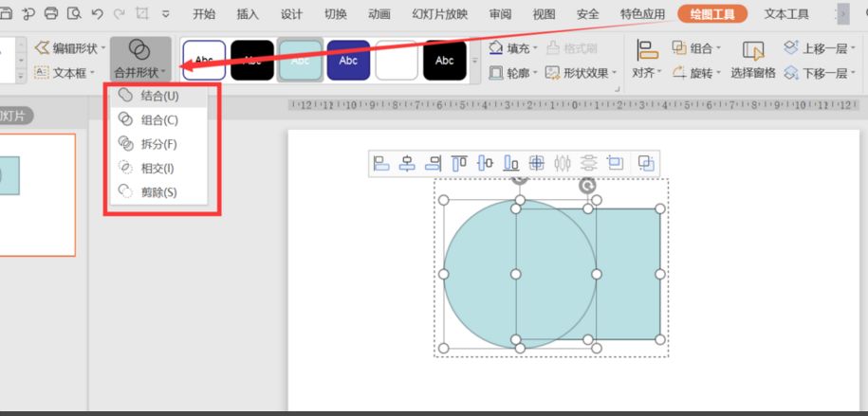The height and width of the screenshot is (416, 868).
Task: Open the 设计 tab
Action: tap(291, 14)
